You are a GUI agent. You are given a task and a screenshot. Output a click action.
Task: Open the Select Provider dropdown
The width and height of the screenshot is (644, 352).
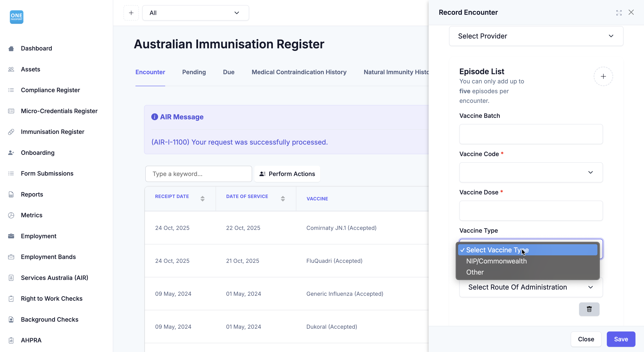pos(536,36)
